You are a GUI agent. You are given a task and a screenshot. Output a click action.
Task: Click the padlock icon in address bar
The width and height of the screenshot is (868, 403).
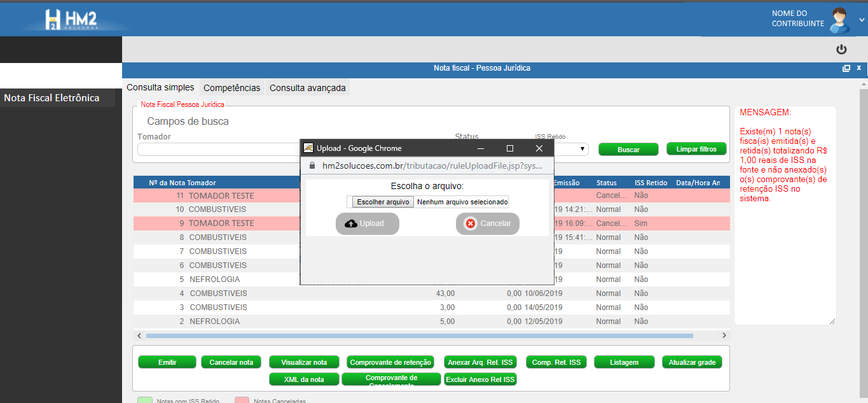312,166
